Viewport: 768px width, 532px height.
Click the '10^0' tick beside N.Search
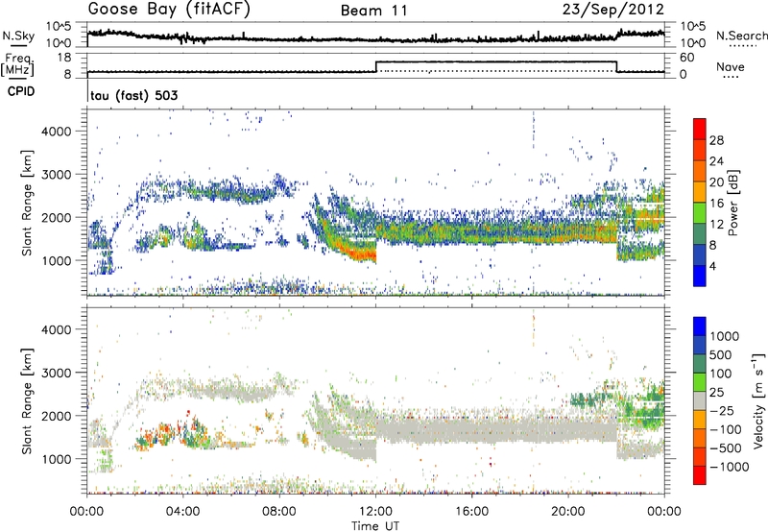pyautogui.click(x=692, y=43)
